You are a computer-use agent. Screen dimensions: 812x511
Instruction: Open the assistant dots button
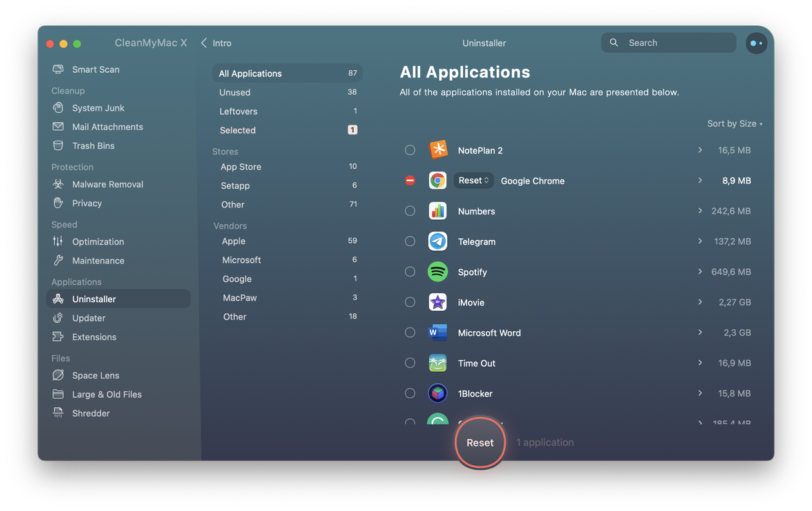tap(757, 43)
